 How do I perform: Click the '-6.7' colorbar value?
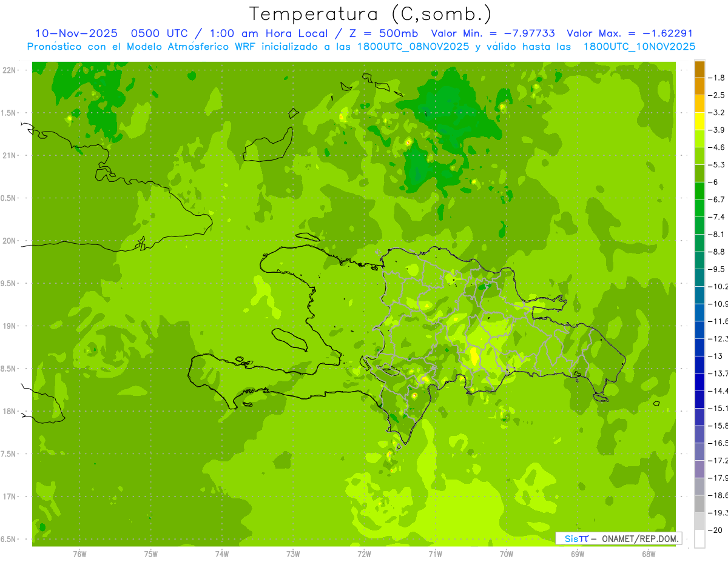click(x=716, y=199)
